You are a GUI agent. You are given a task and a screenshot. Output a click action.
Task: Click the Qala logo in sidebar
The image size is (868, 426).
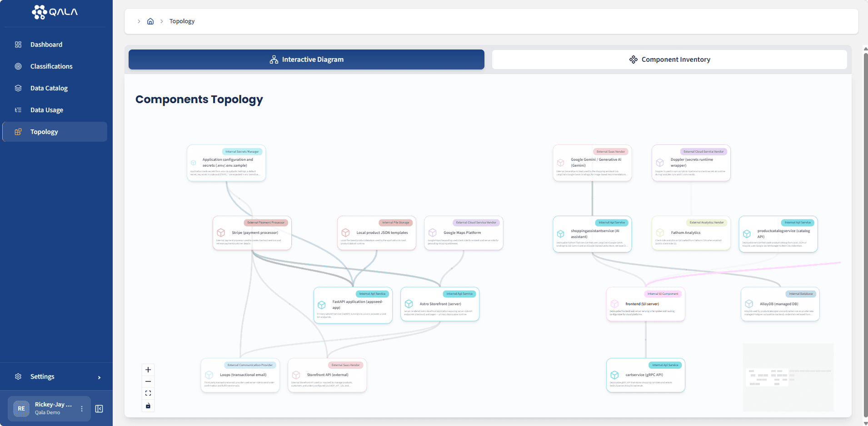point(55,12)
